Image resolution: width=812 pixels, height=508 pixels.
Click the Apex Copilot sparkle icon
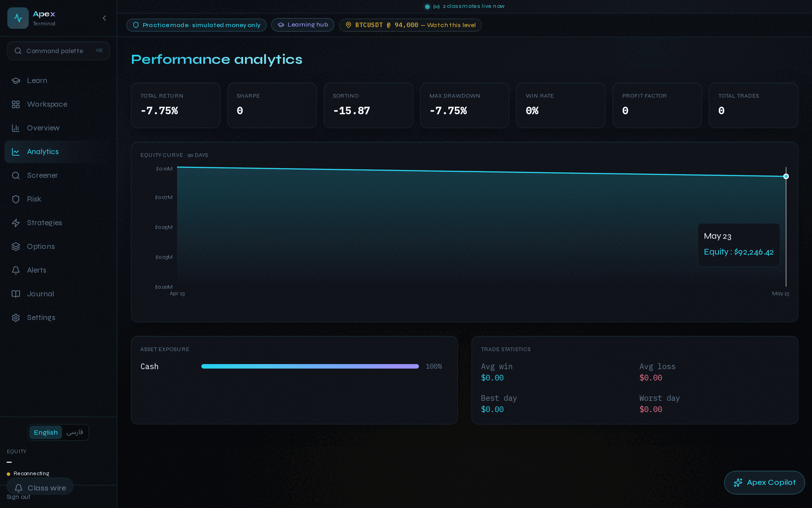(738, 483)
